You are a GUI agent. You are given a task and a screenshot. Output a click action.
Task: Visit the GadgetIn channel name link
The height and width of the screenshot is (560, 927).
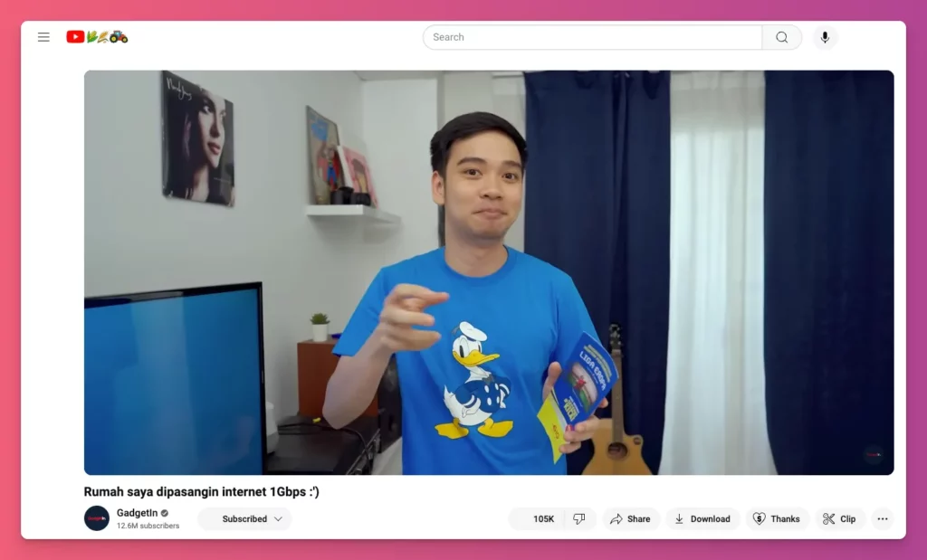click(137, 513)
